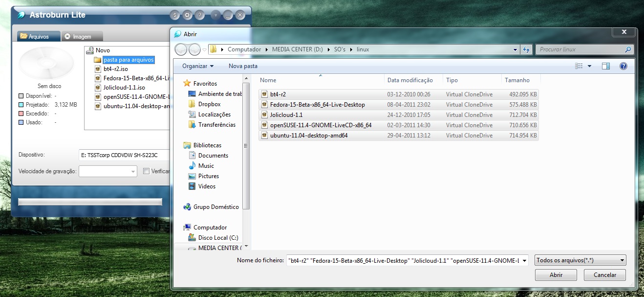This screenshot has height=297, width=644.
Task: Open the filename history dropdown arrow
Action: pos(525,261)
